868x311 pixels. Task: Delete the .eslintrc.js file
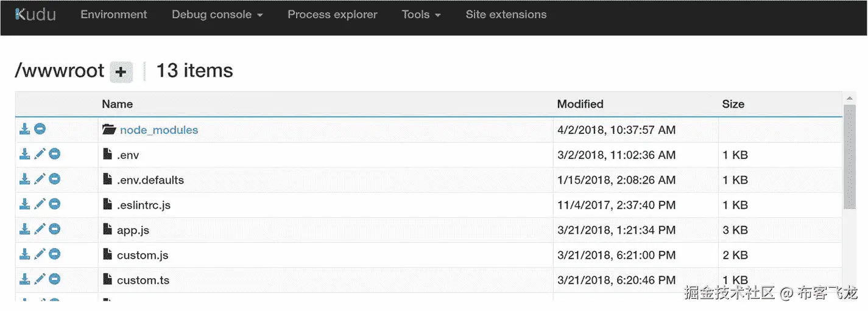[x=55, y=204]
